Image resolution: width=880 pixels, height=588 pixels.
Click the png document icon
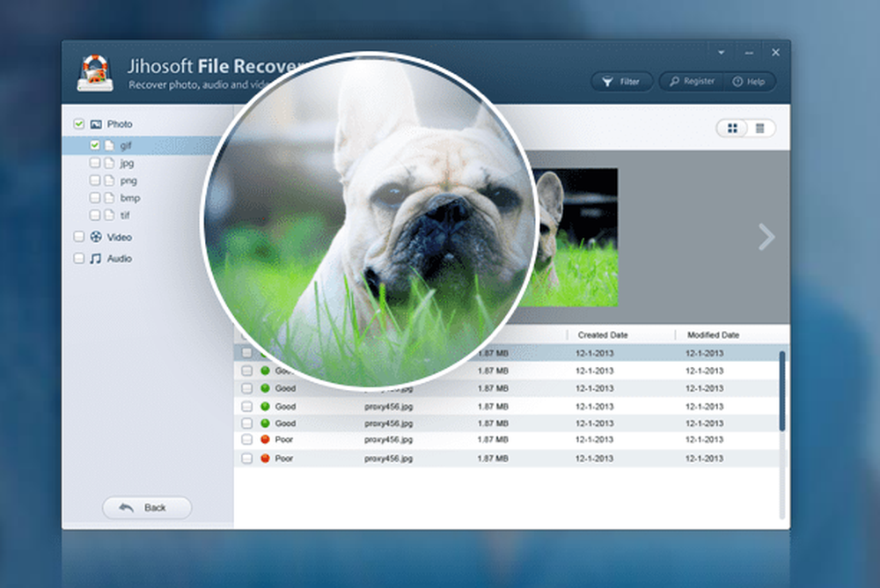click(109, 180)
